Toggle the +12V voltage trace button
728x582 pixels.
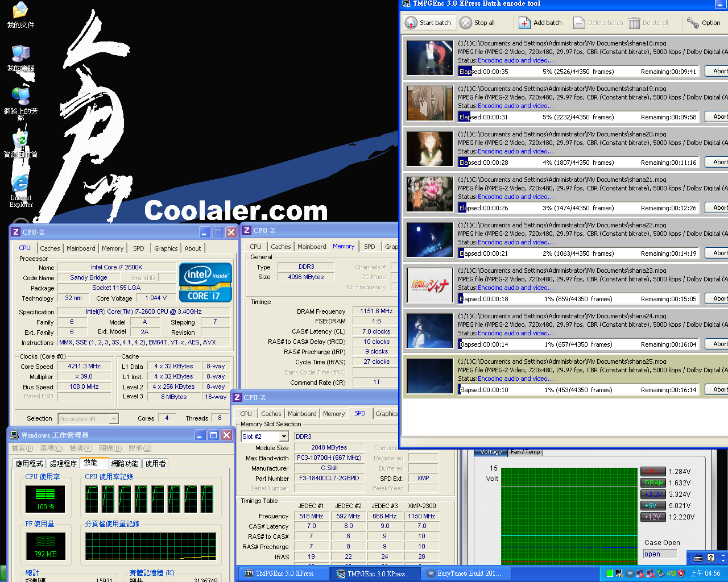(x=653, y=517)
